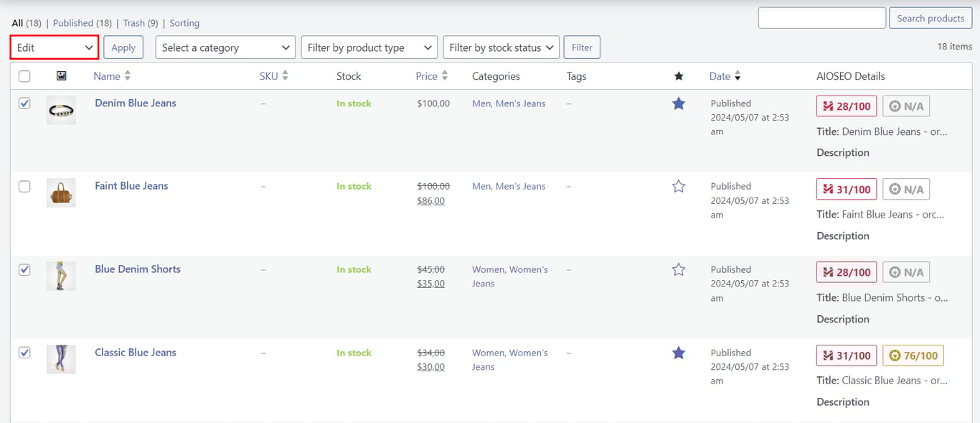View only Published products
The image size is (980, 423).
[x=74, y=22]
